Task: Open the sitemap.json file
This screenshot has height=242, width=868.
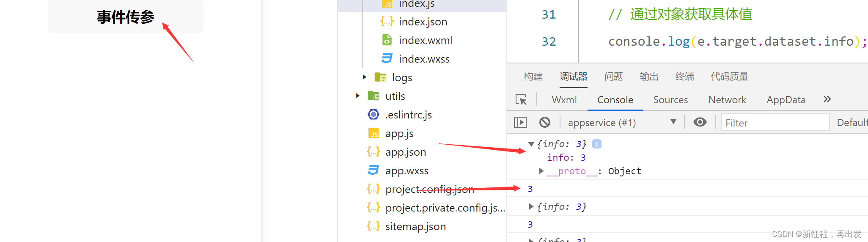Action: (415, 226)
